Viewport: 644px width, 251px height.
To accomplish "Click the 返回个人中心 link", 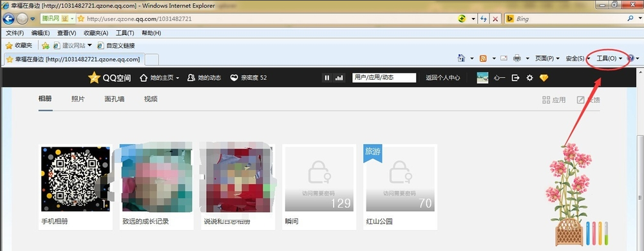I will click(443, 77).
